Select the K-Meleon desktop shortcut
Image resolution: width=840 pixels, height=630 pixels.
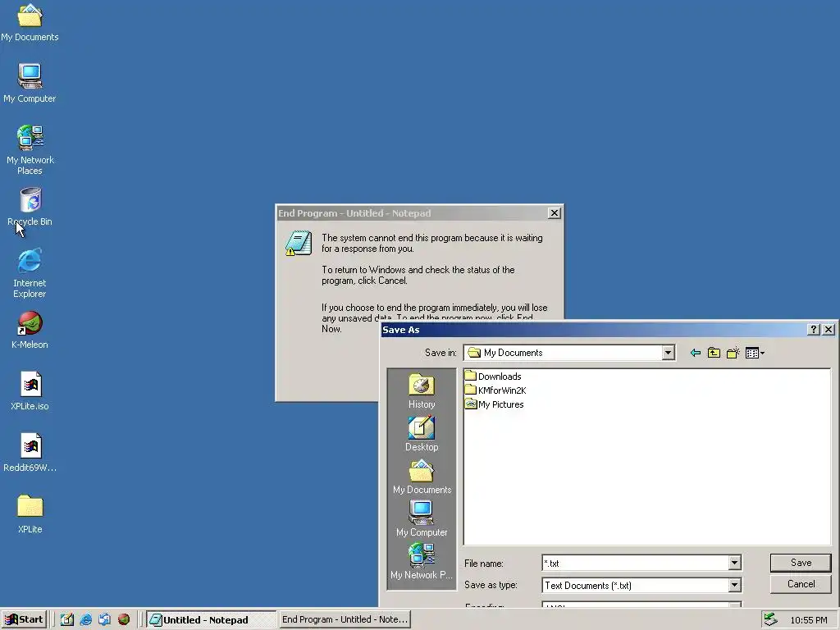[x=30, y=330]
